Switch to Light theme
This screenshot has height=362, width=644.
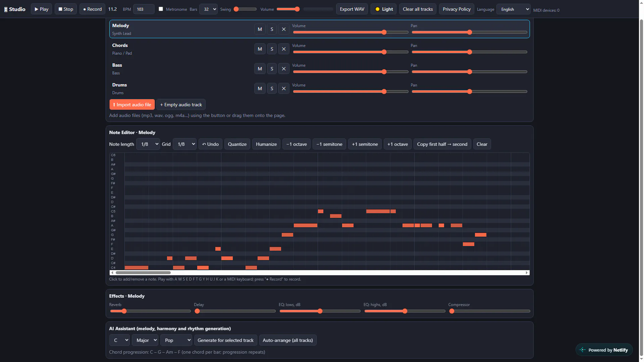(384, 9)
